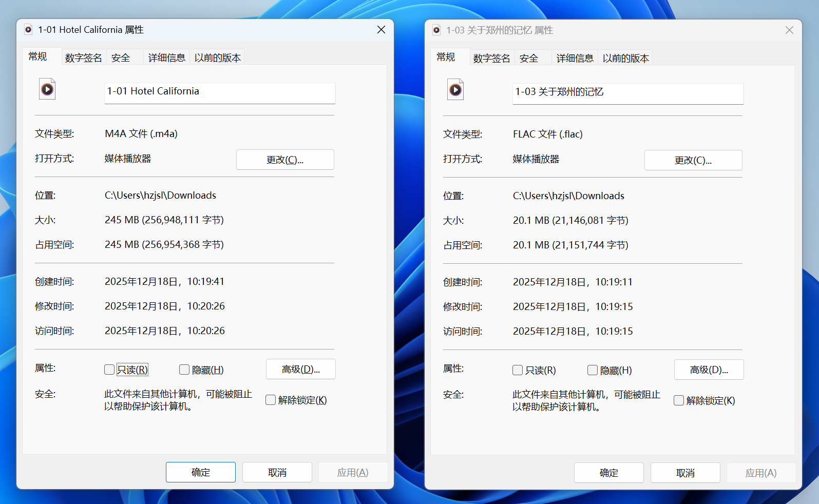This screenshot has height=504, width=819.
Task: Open 以前的版本 tab for the FLAC file
Action: (625, 58)
